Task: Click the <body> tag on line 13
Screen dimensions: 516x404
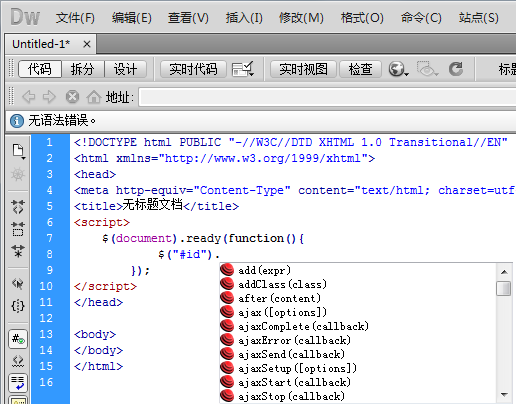Action: (95, 334)
